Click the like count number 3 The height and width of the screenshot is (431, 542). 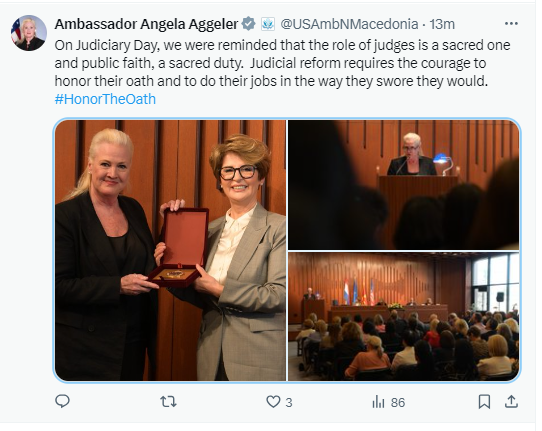coord(289,403)
